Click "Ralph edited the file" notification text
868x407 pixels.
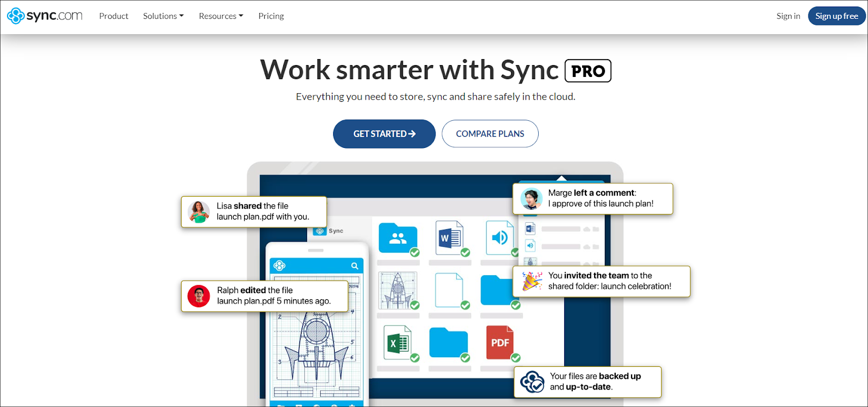(x=274, y=296)
